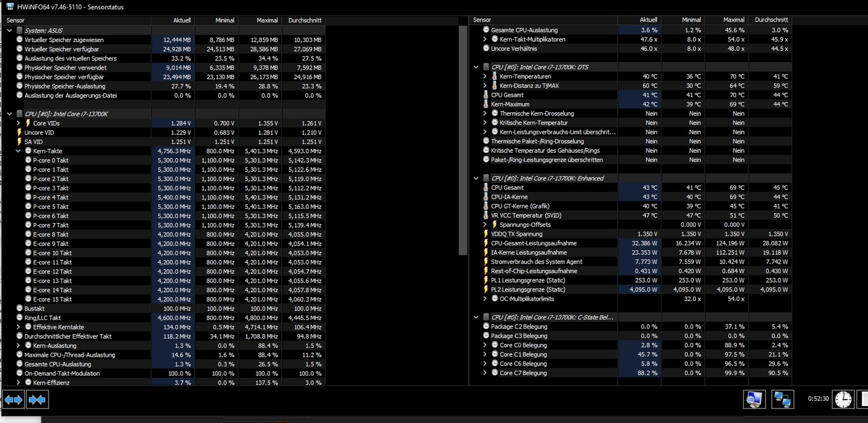
Task: Collapse the CPU i7-13700K: C-State group
Action: pos(476,317)
